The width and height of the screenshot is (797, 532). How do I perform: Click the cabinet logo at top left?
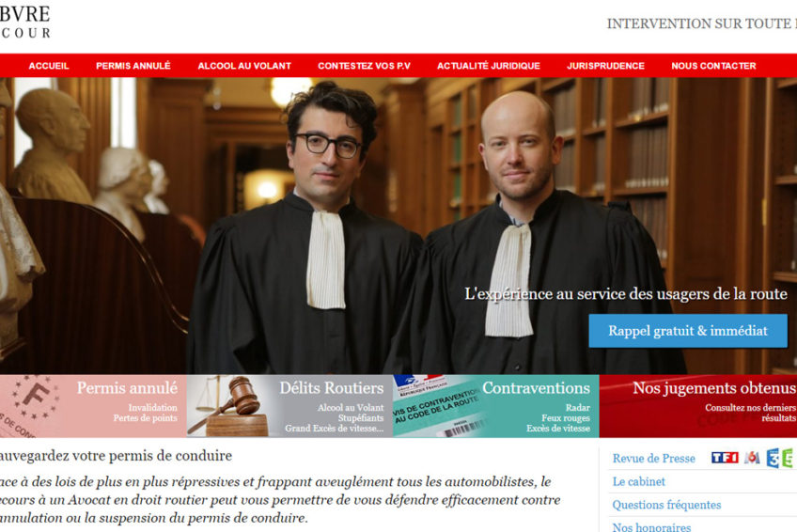24,22
